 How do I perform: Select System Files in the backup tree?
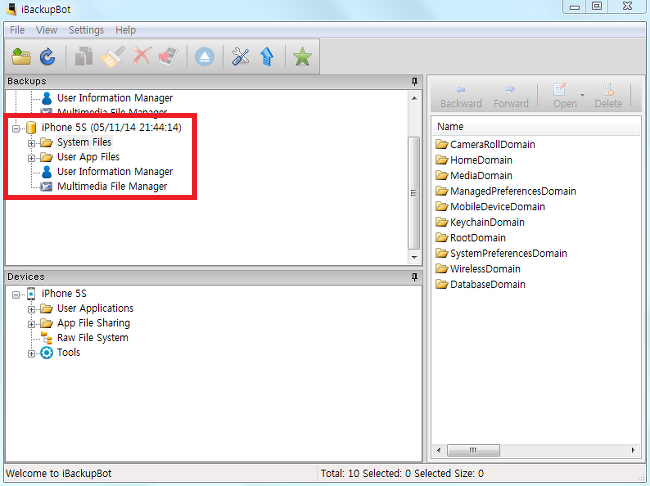coord(84,142)
